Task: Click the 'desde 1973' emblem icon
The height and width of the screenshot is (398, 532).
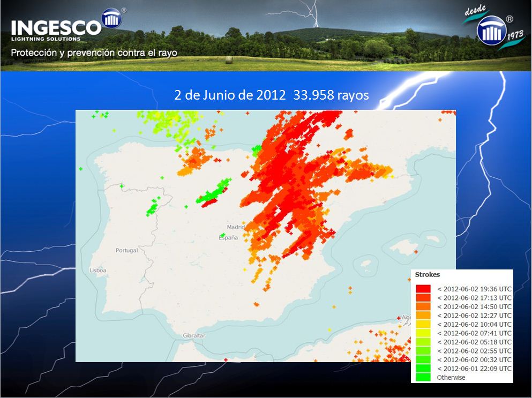Action: pos(491,31)
